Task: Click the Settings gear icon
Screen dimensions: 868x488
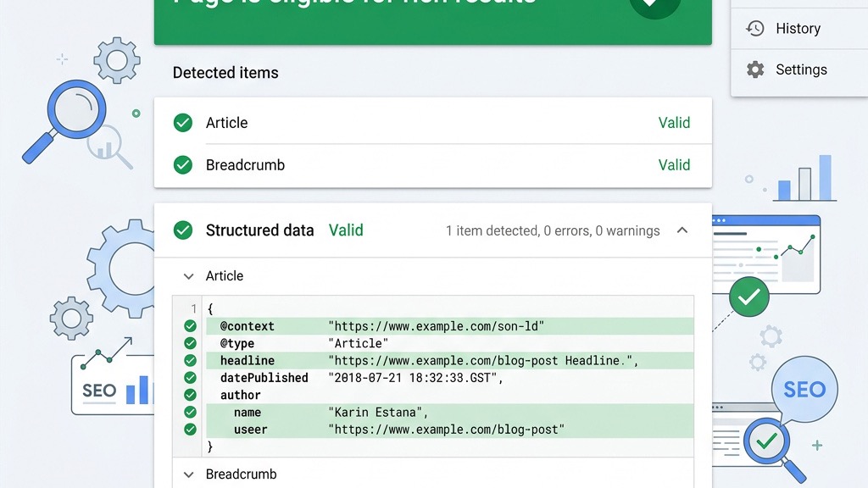Action: [754, 69]
